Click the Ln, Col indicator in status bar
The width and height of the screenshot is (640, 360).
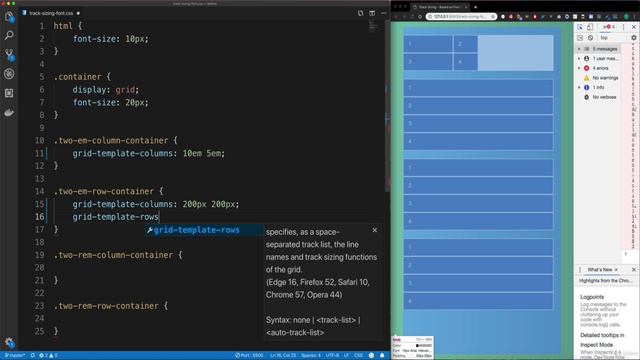(283, 356)
